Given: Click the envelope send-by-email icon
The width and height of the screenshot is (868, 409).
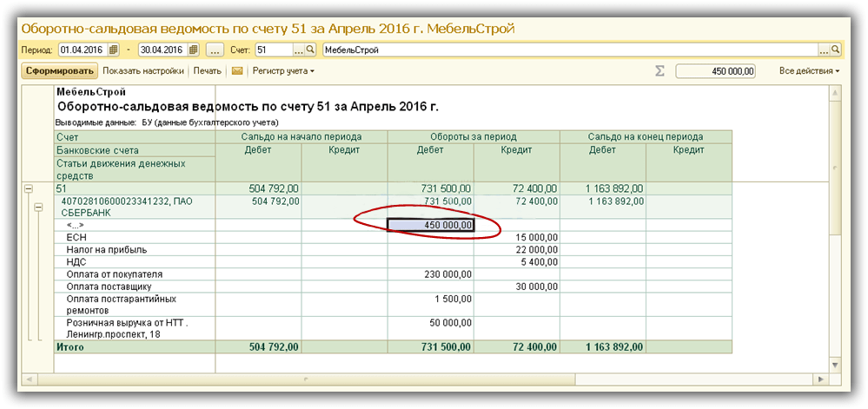Looking at the screenshot, I should click(237, 71).
